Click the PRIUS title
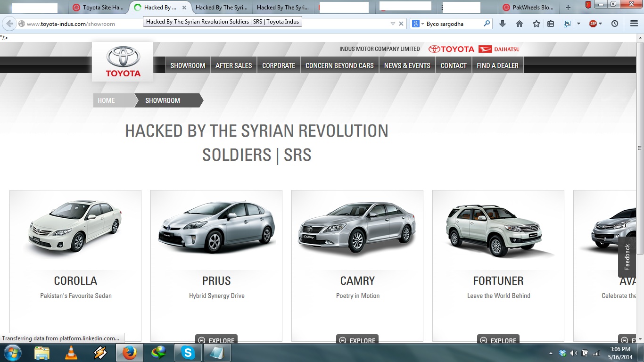Screen dimensions: 644x362 coord(216,281)
